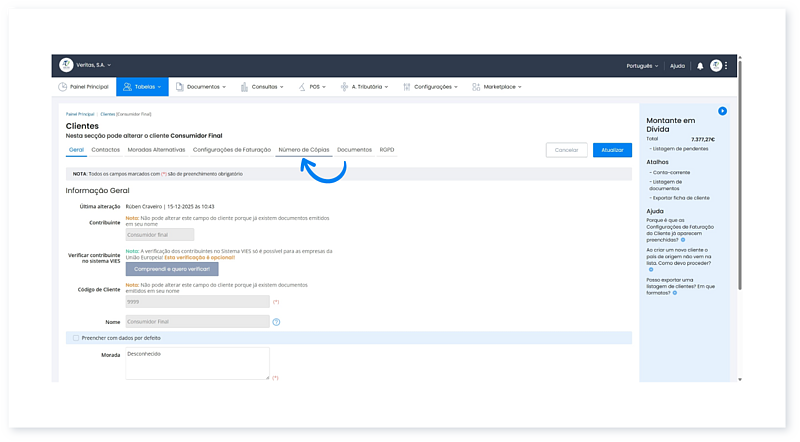Click the help question mark beside Nome
Screen dimensions: 800x442
pyautogui.click(x=276, y=322)
